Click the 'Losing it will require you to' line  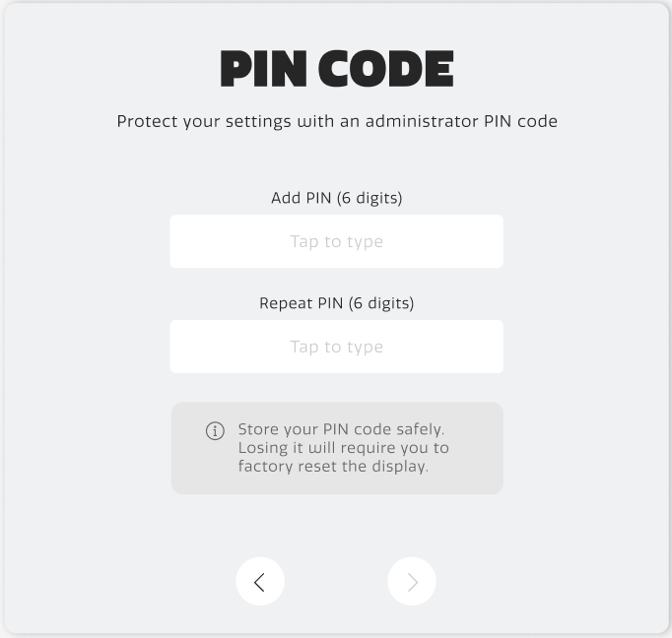pos(343,448)
